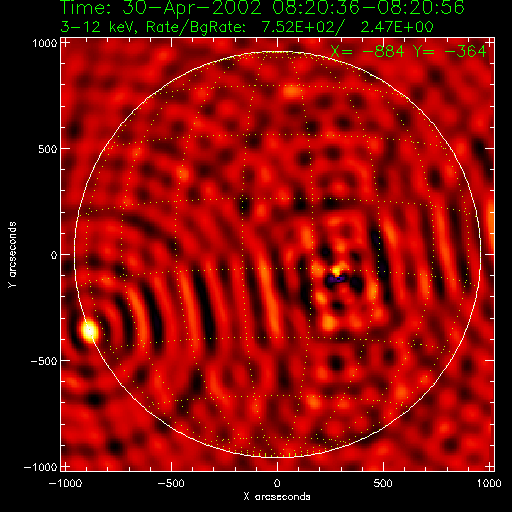Screen dimensions: 512x512
Task: Click the -500 tick label on Y axis
Action: click(x=44, y=361)
